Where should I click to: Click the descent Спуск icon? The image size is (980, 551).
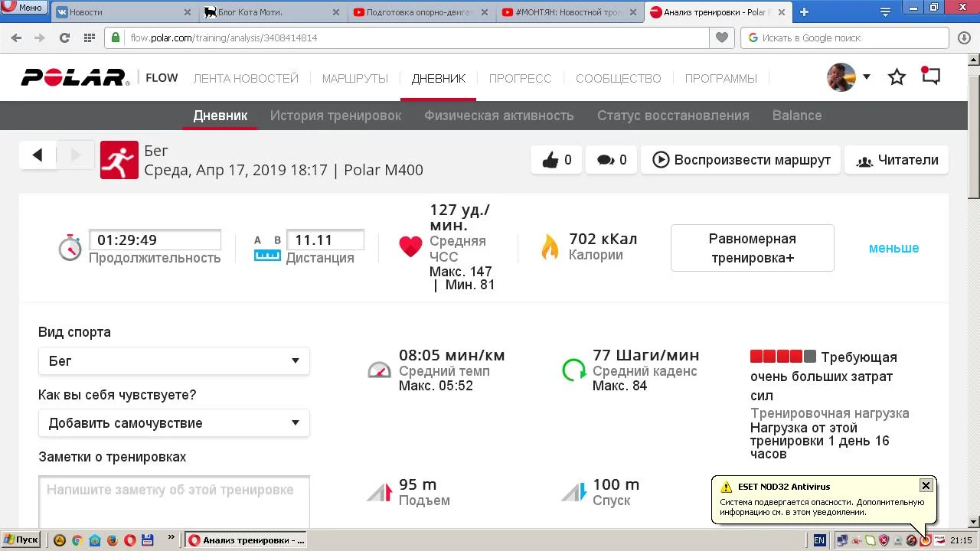(x=573, y=491)
